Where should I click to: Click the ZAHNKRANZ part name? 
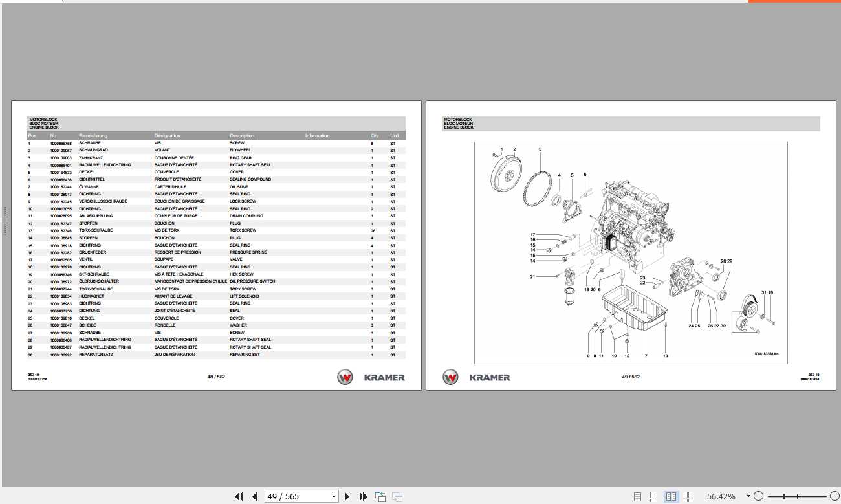coord(91,158)
